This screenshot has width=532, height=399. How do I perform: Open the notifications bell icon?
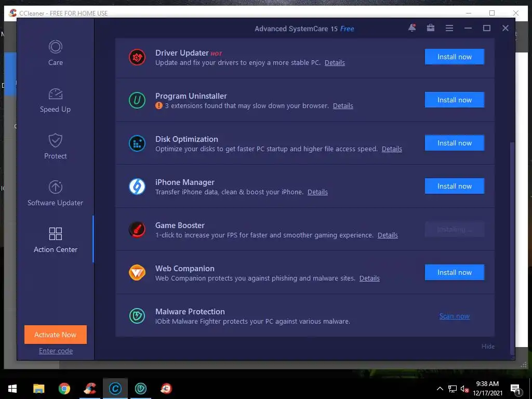point(412,28)
